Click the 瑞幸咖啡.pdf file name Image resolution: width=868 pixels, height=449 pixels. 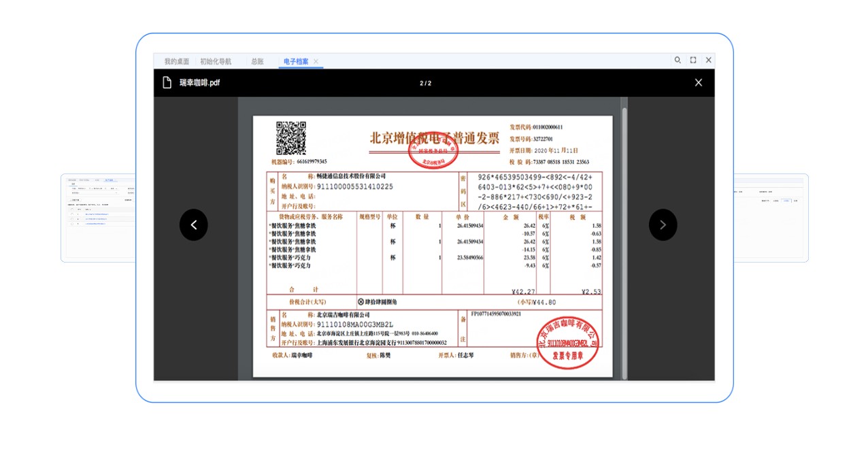coord(200,83)
